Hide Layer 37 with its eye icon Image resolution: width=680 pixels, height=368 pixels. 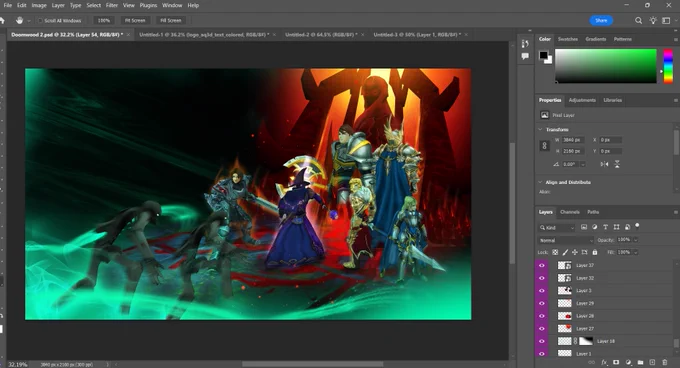pos(541,265)
